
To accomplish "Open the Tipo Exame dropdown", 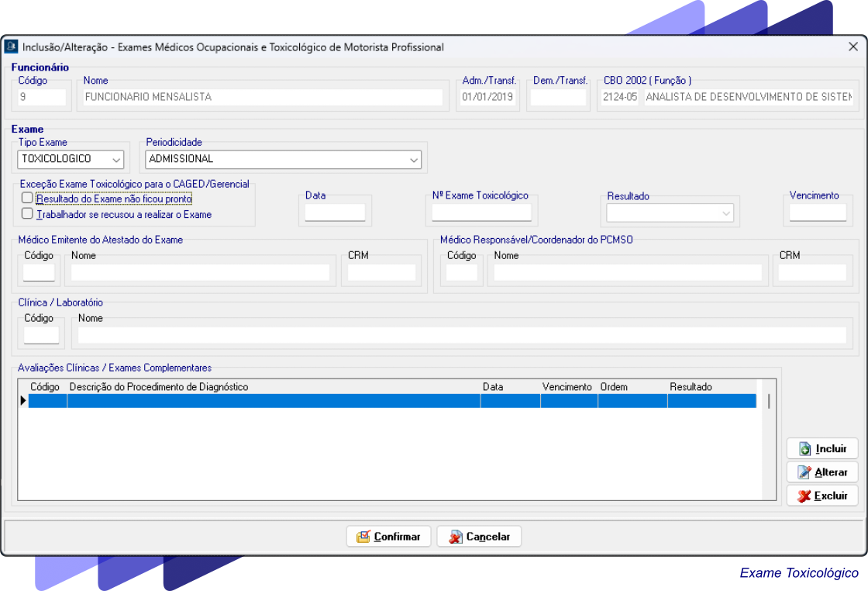I will [x=116, y=160].
